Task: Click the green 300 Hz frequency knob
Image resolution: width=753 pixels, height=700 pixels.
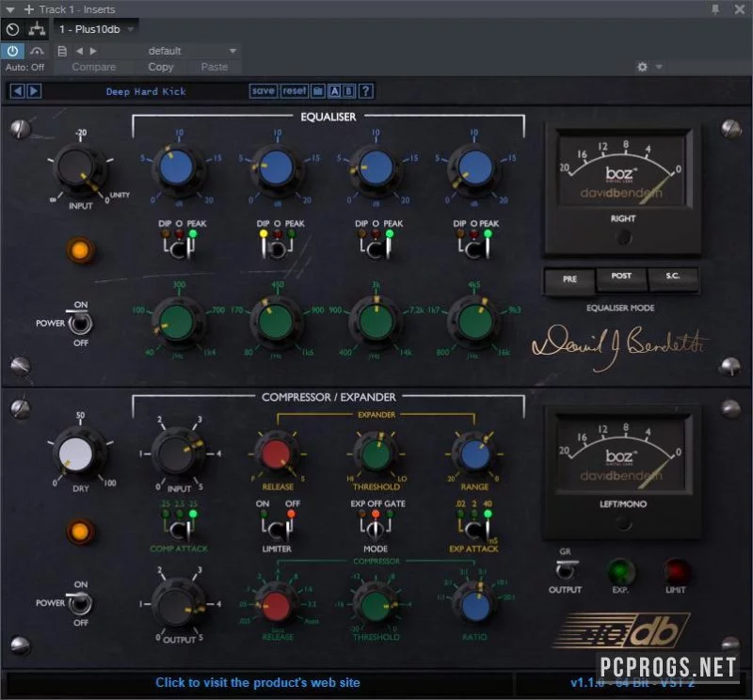Action: coord(177,322)
